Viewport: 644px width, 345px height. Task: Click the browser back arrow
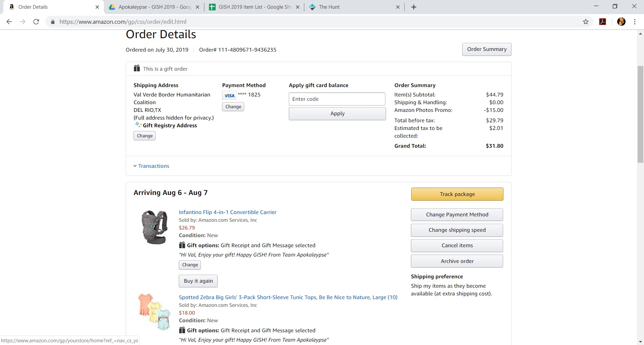[x=9, y=22]
